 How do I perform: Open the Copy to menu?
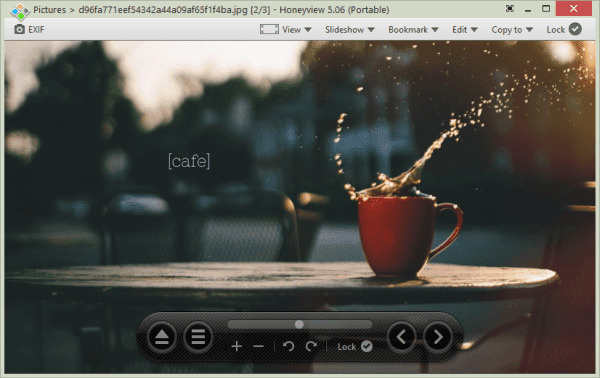512,30
